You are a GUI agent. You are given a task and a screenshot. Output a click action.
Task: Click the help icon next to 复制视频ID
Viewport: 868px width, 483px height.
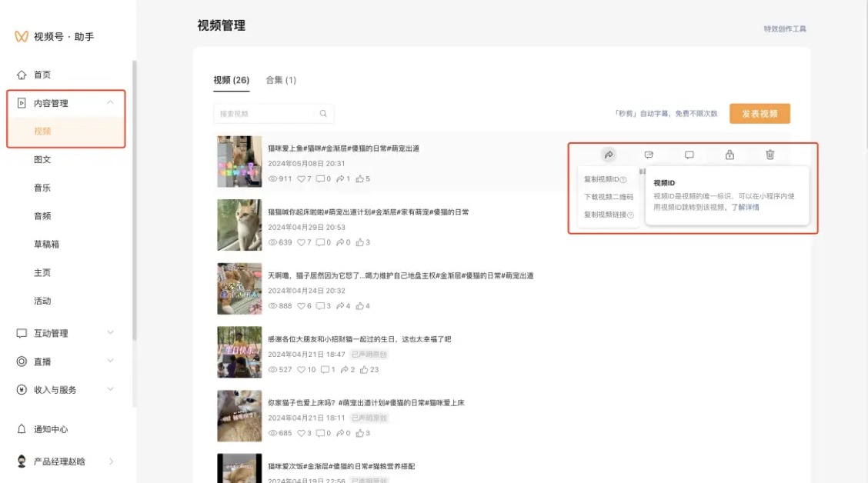(623, 180)
